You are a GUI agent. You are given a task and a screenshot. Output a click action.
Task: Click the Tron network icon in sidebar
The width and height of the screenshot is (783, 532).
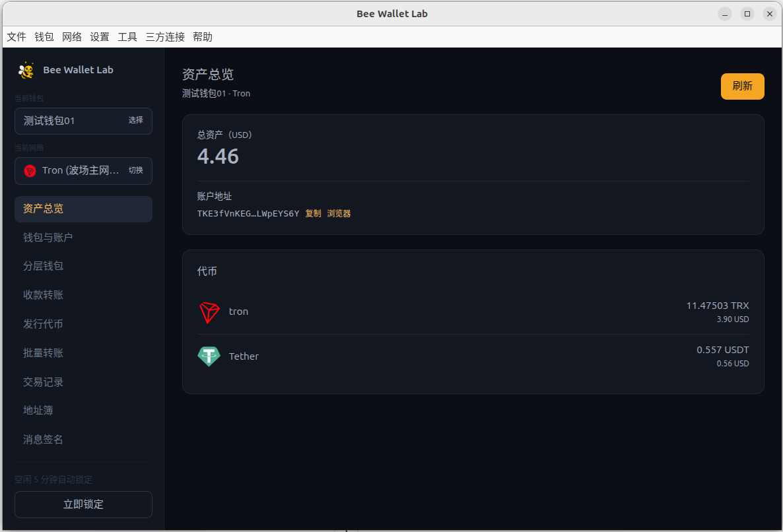click(x=30, y=171)
